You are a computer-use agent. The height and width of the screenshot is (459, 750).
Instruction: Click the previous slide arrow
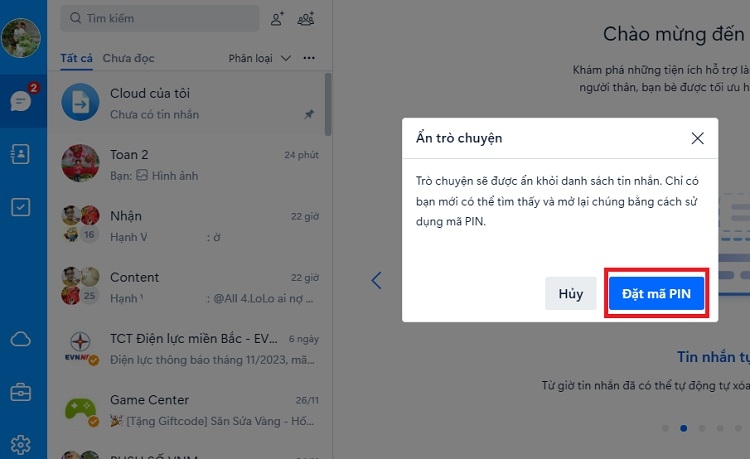click(x=376, y=280)
